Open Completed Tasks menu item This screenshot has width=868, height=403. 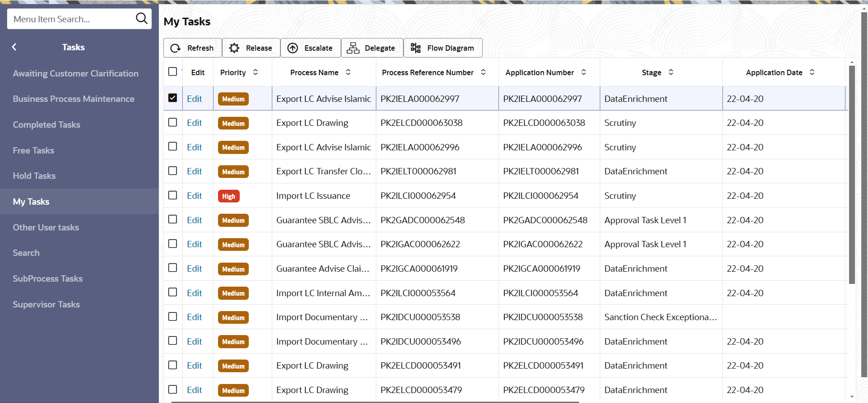(47, 125)
